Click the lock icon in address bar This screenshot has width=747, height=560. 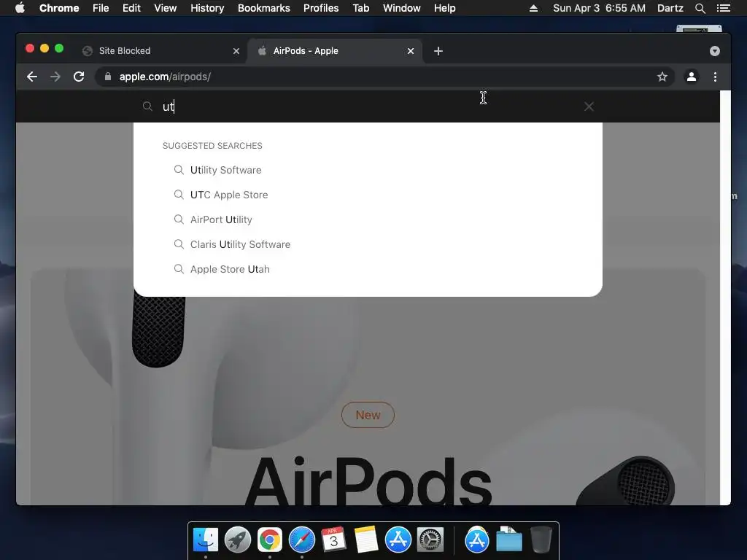108,77
